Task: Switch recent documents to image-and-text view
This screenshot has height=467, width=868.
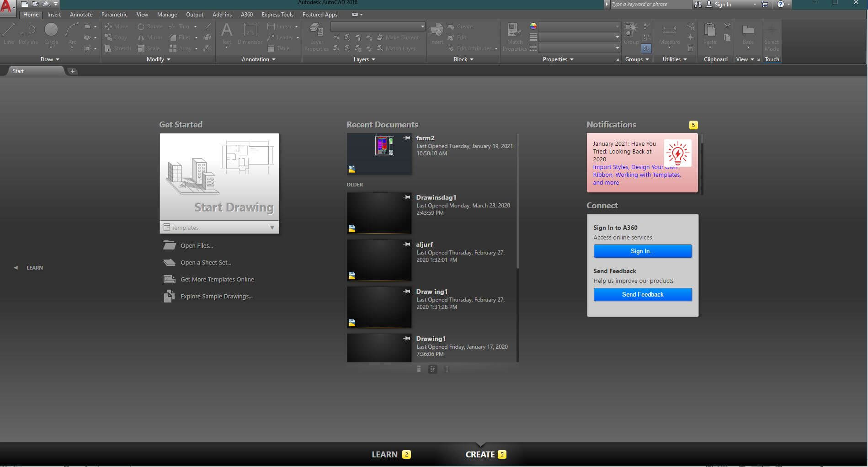Action: [x=433, y=369]
